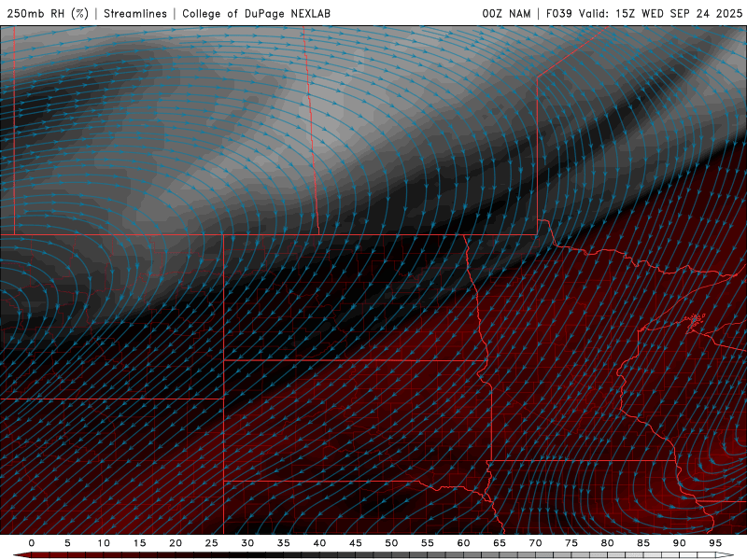Click the '35' value on the legend scale
The width and height of the screenshot is (747, 560).
point(284,543)
